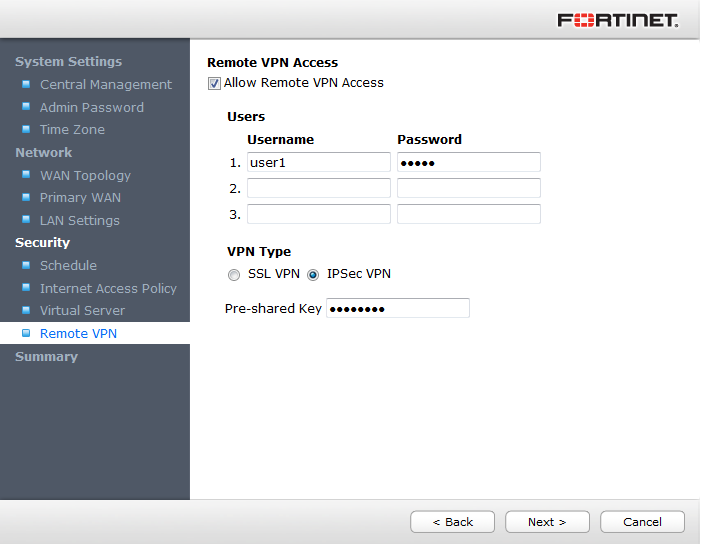This screenshot has height=544, width=701.
Task: Focus the Pre-shared Key field
Action: (397, 308)
